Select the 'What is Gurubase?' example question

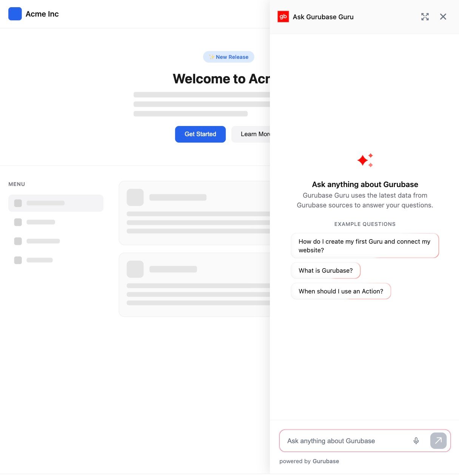click(326, 270)
